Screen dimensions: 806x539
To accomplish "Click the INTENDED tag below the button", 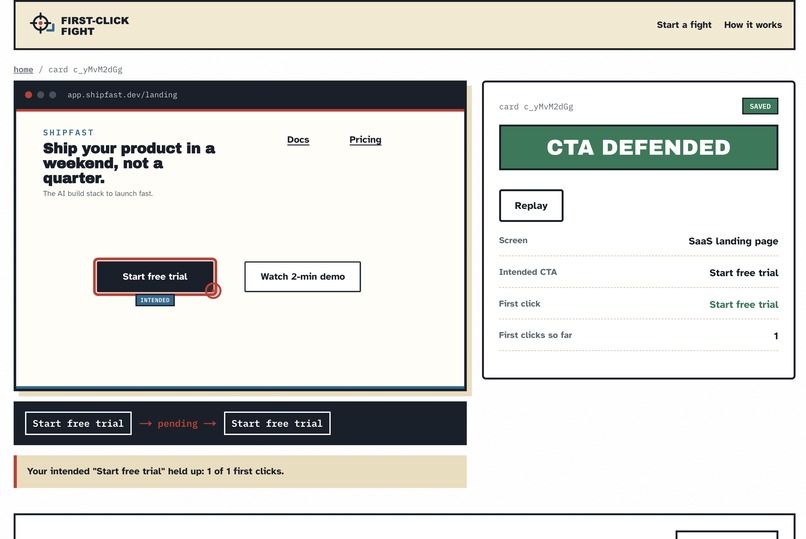I will tap(155, 300).
